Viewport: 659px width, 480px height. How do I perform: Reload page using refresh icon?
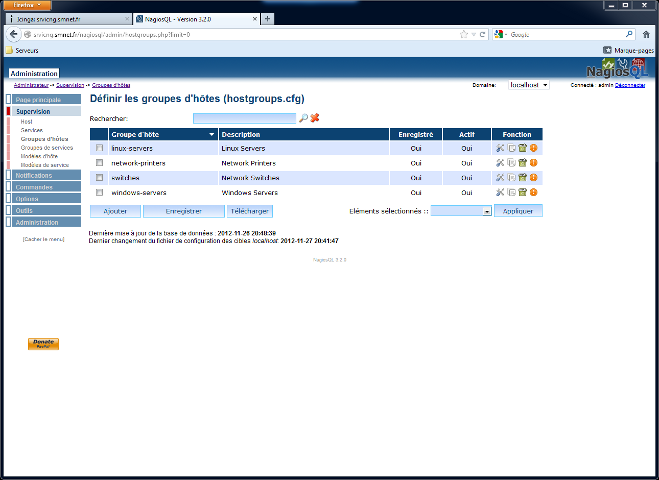pos(482,34)
